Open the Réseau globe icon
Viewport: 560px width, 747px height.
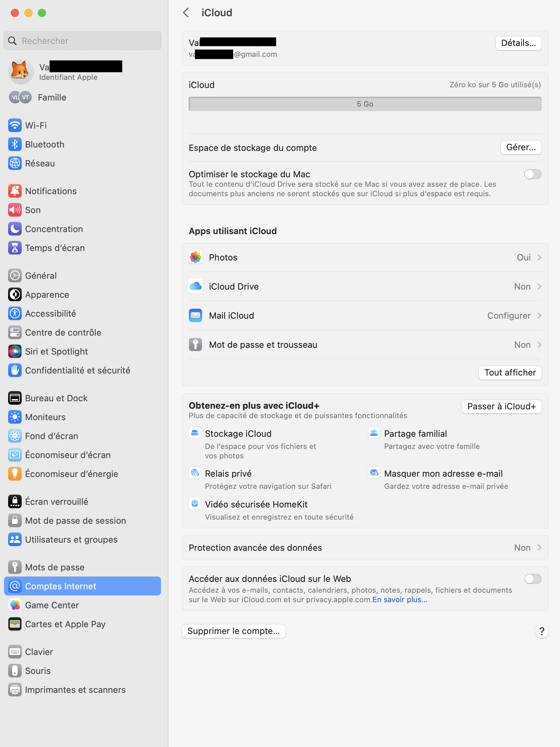coord(15,163)
